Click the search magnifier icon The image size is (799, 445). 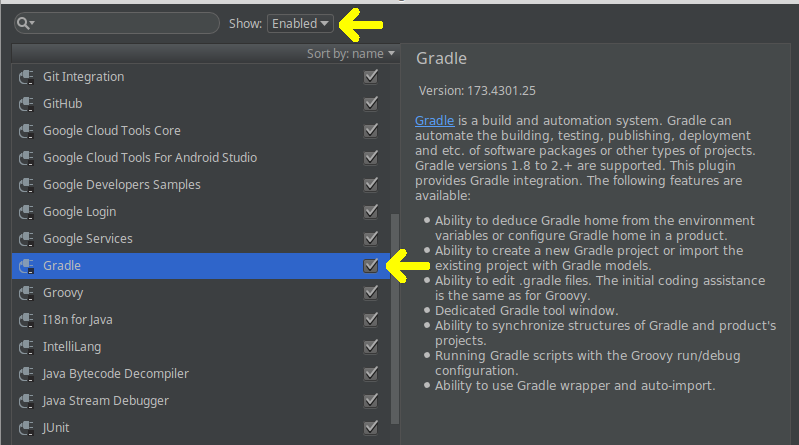tap(22, 23)
